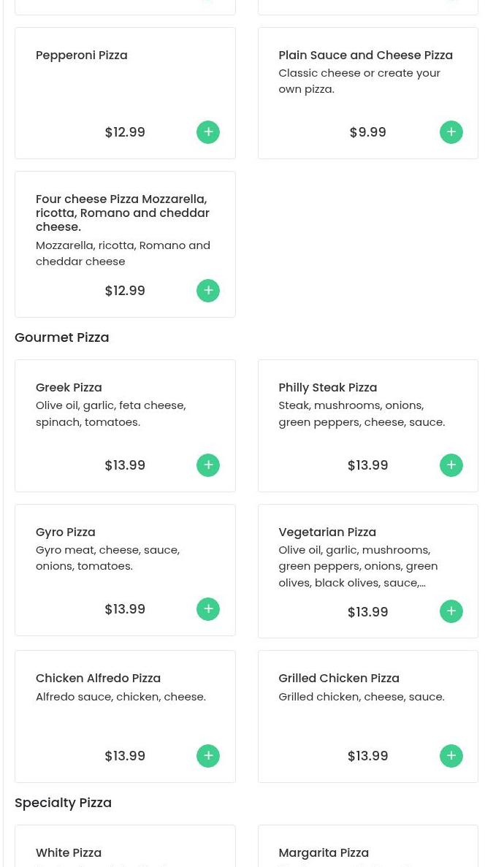The image size is (504, 867).
Task: Add Four cheese Pizza with plus icon
Action: pos(208,290)
